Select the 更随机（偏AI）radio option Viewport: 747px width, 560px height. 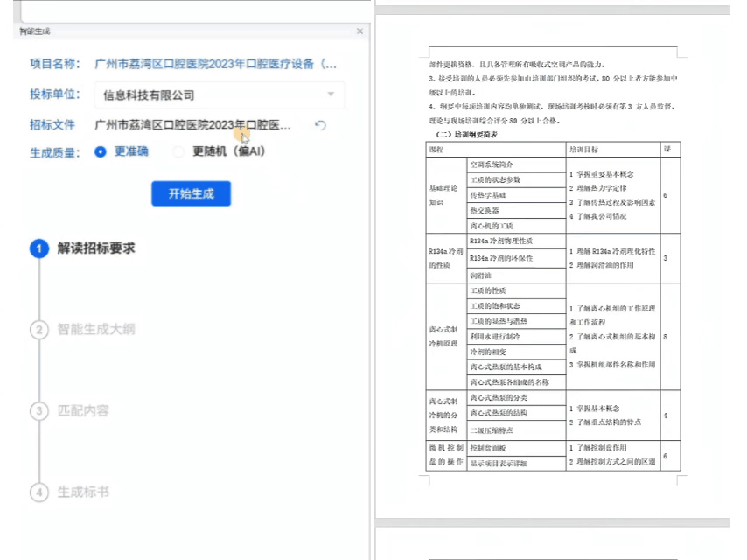[178, 151]
